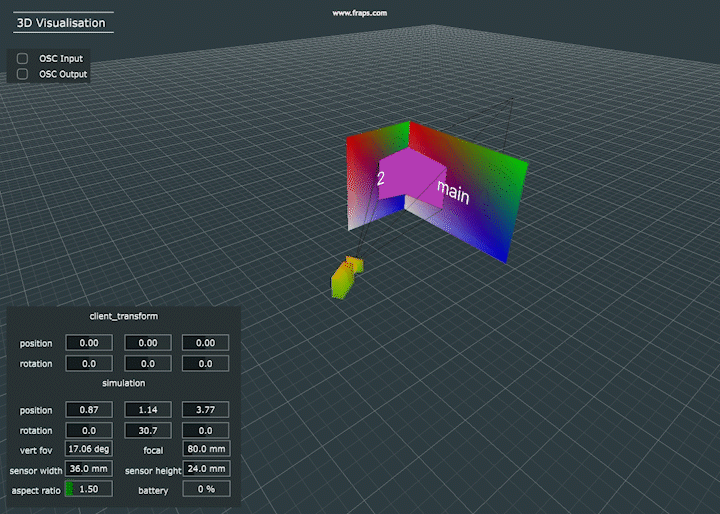
Task: Click the sensor height label
Action: pos(153,471)
